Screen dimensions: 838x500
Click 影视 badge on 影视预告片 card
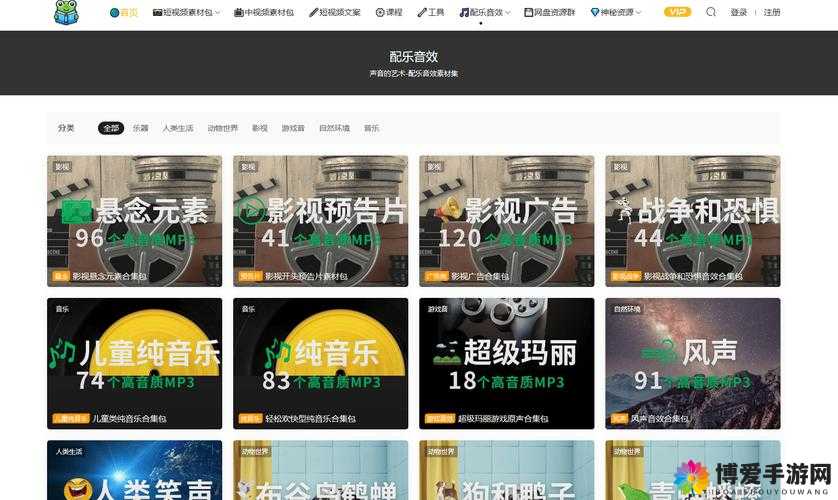tap(248, 167)
